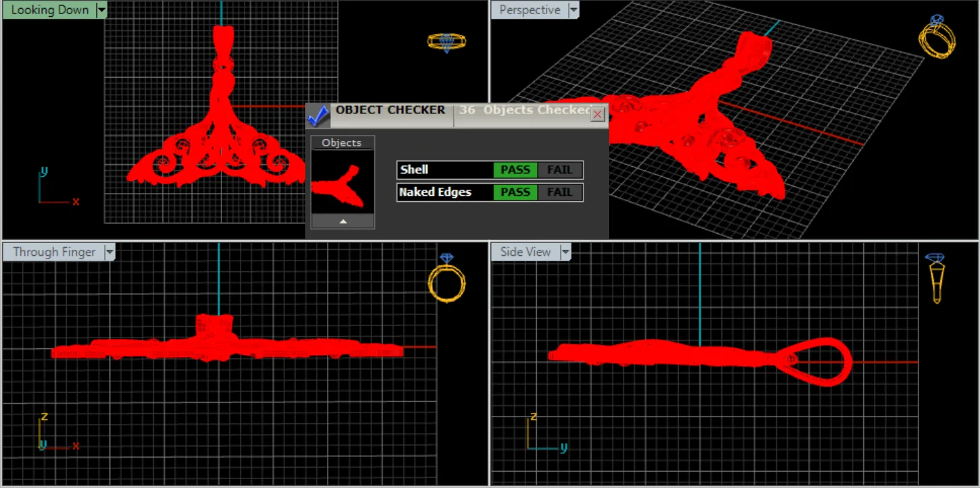The height and width of the screenshot is (488, 980).
Task: Click the OBJECT CHECKER title text
Action: [390, 110]
